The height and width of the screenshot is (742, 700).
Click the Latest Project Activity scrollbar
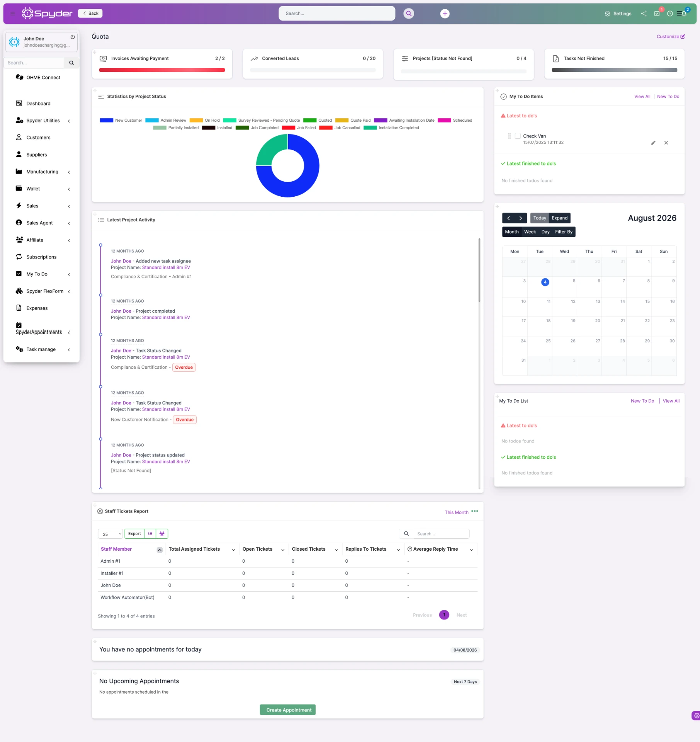tap(479, 270)
